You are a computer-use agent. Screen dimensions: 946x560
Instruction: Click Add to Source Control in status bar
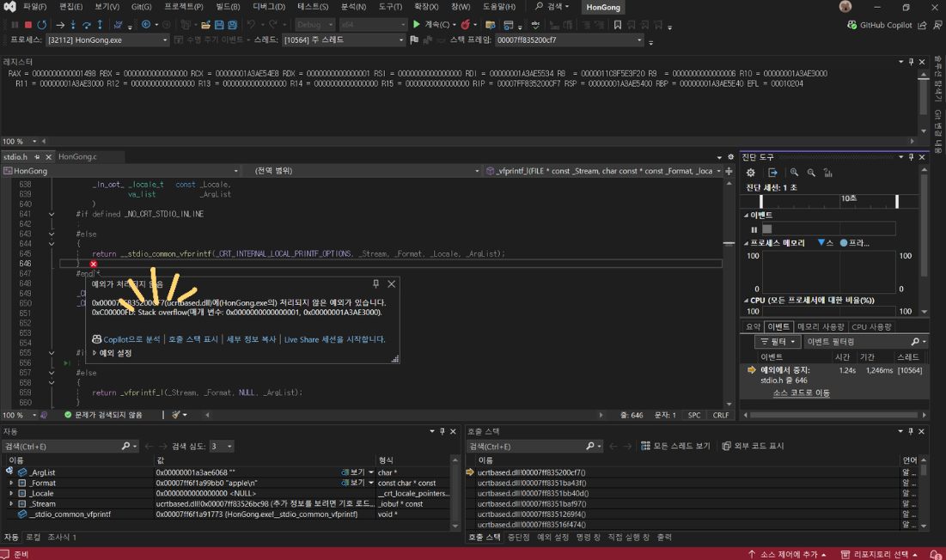(787, 554)
